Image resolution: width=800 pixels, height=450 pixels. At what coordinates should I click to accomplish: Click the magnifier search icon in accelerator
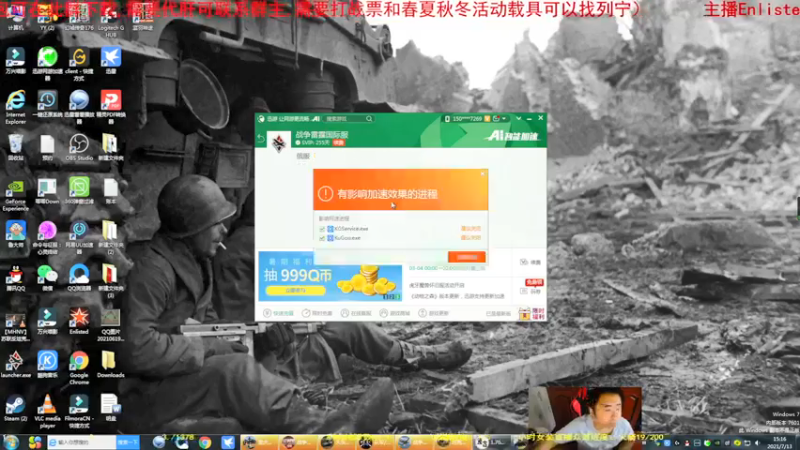click(x=369, y=118)
